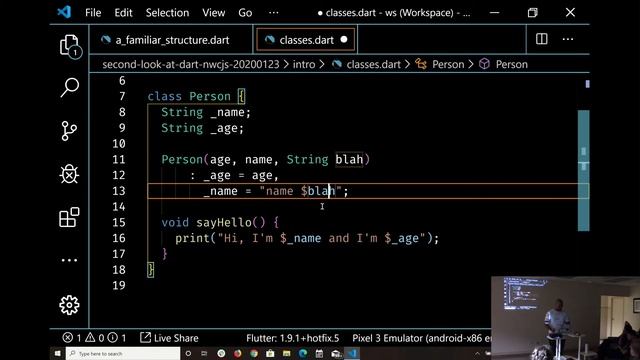Open the File menu
640x360 pixels.
click(x=93, y=13)
